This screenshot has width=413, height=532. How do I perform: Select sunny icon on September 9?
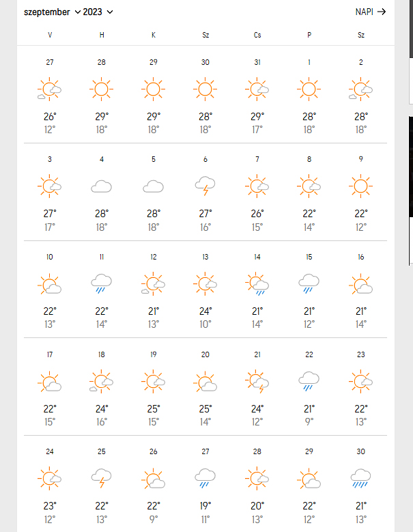click(x=361, y=186)
